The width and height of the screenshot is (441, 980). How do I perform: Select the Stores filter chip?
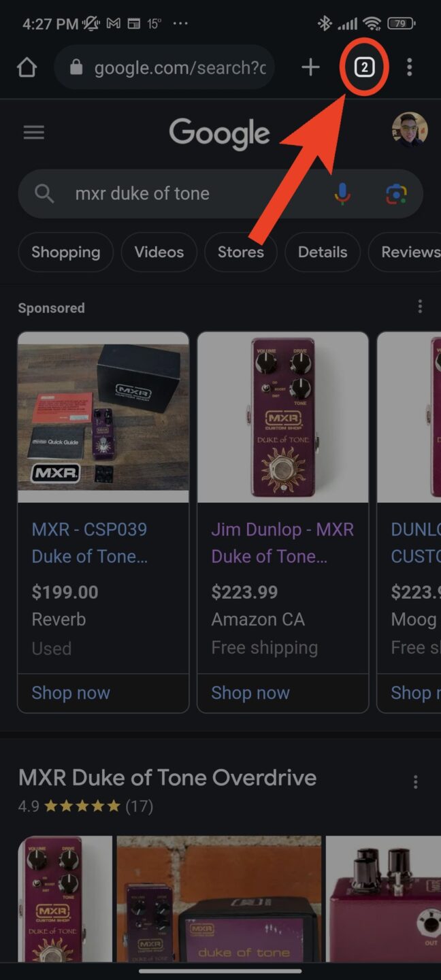(240, 252)
